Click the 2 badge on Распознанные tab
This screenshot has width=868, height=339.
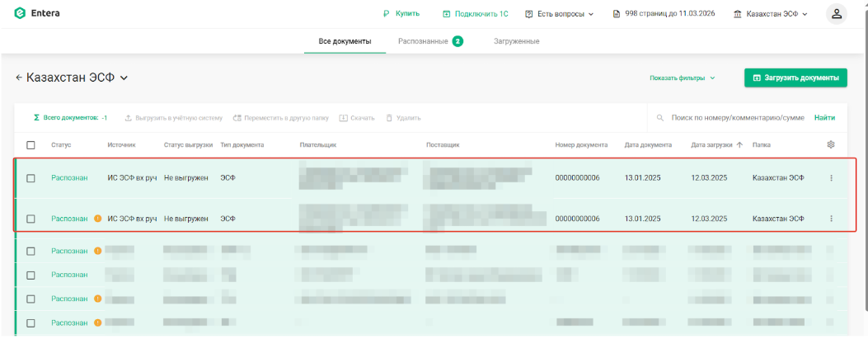[x=457, y=41]
